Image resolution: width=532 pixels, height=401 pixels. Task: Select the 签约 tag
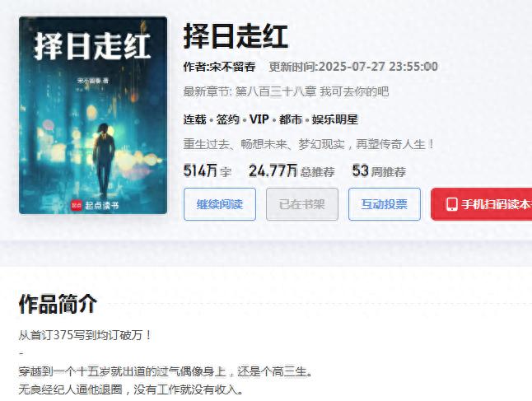click(227, 119)
